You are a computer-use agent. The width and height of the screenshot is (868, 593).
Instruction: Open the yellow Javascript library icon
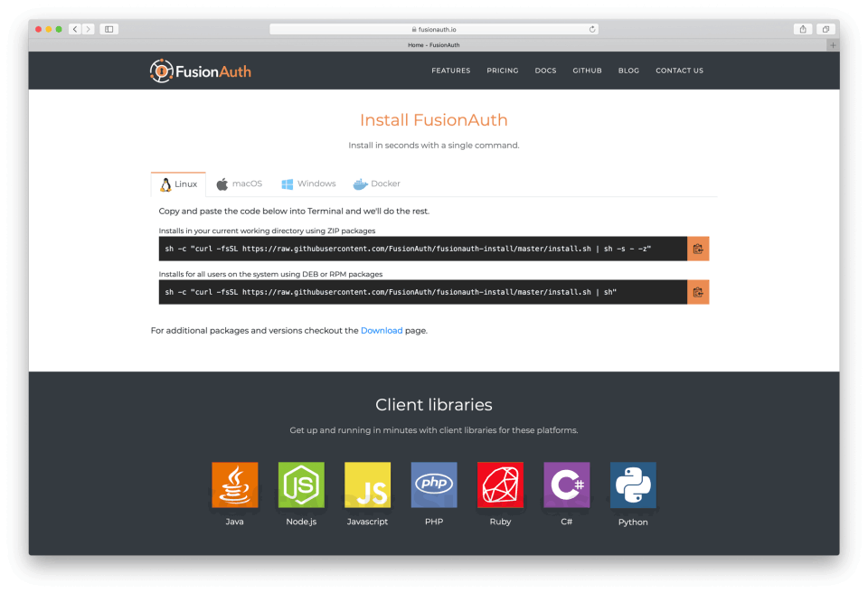pyautogui.click(x=368, y=485)
